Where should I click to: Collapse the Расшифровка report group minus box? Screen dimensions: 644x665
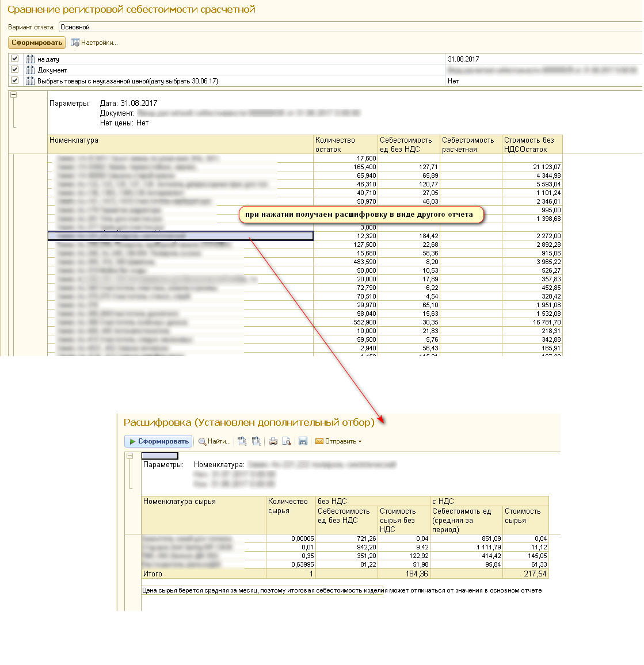tap(130, 456)
